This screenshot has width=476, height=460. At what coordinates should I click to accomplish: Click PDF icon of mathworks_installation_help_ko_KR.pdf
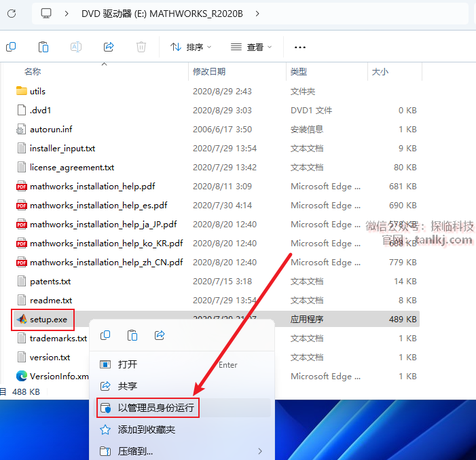(x=22, y=243)
